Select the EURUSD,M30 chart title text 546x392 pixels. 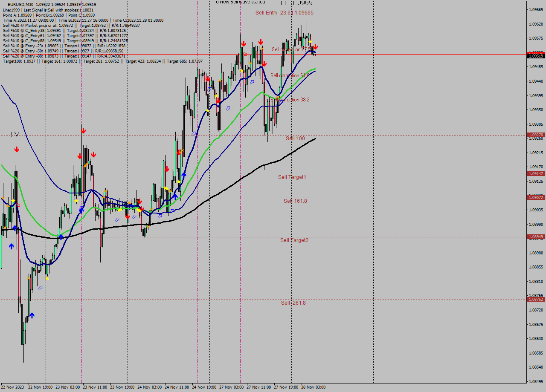(x=17, y=4)
